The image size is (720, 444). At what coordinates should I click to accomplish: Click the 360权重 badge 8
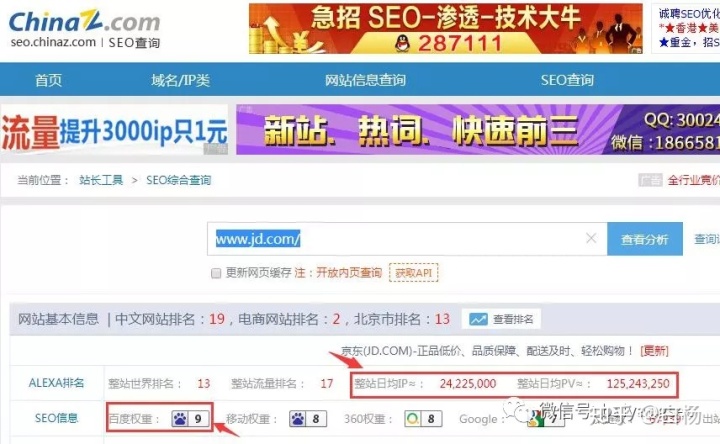423,419
